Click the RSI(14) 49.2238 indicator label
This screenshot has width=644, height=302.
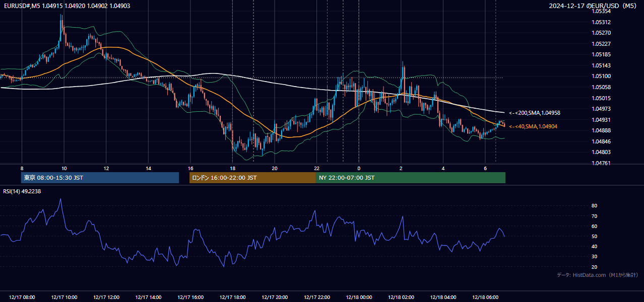coord(22,191)
